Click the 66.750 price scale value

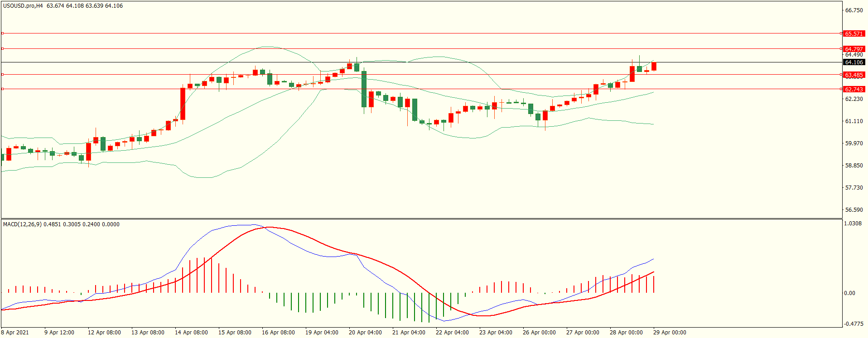point(854,10)
